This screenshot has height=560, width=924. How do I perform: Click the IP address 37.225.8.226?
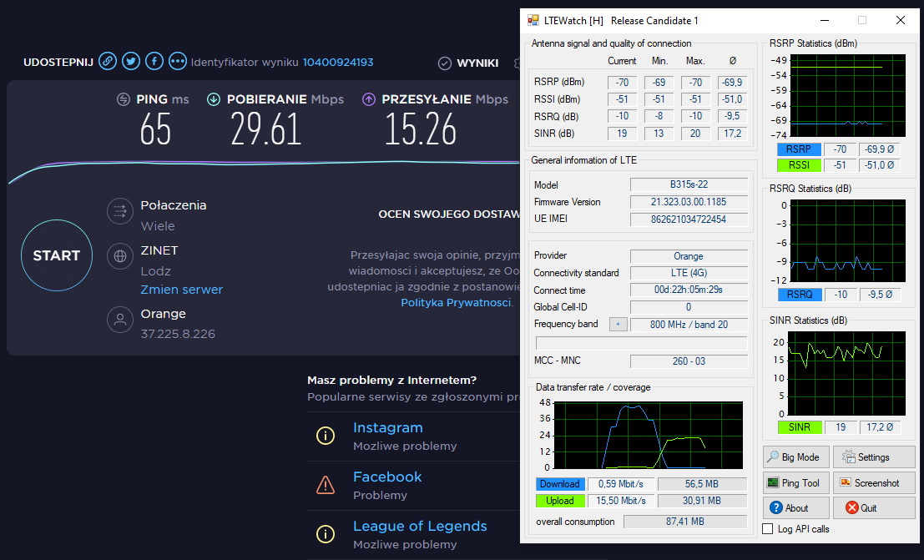click(178, 334)
